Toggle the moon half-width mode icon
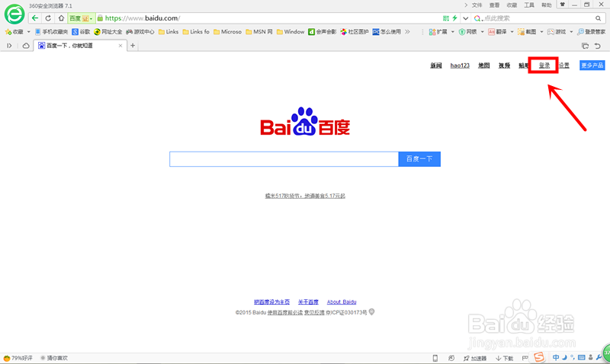 click(564, 357)
